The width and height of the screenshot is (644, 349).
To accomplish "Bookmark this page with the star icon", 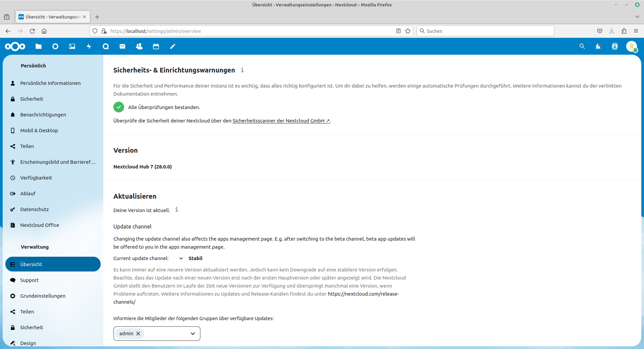I will tap(408, 31).
